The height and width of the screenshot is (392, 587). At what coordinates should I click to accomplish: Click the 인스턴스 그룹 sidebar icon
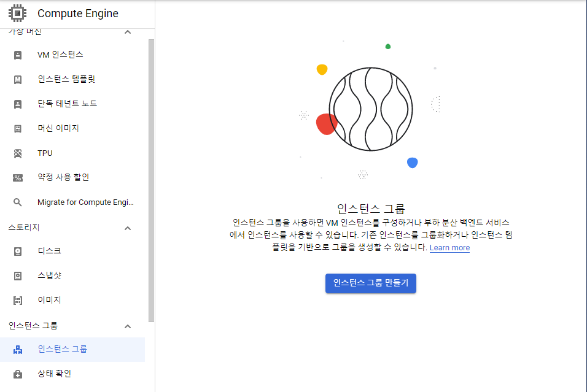point(18,350)
